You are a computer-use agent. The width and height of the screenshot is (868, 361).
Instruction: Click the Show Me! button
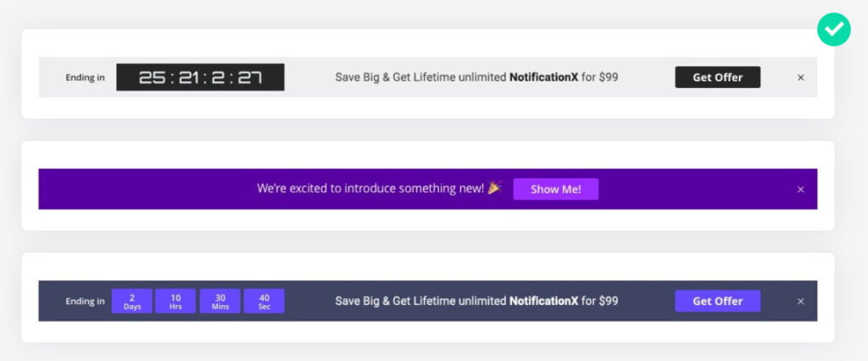tap(556, 189)
